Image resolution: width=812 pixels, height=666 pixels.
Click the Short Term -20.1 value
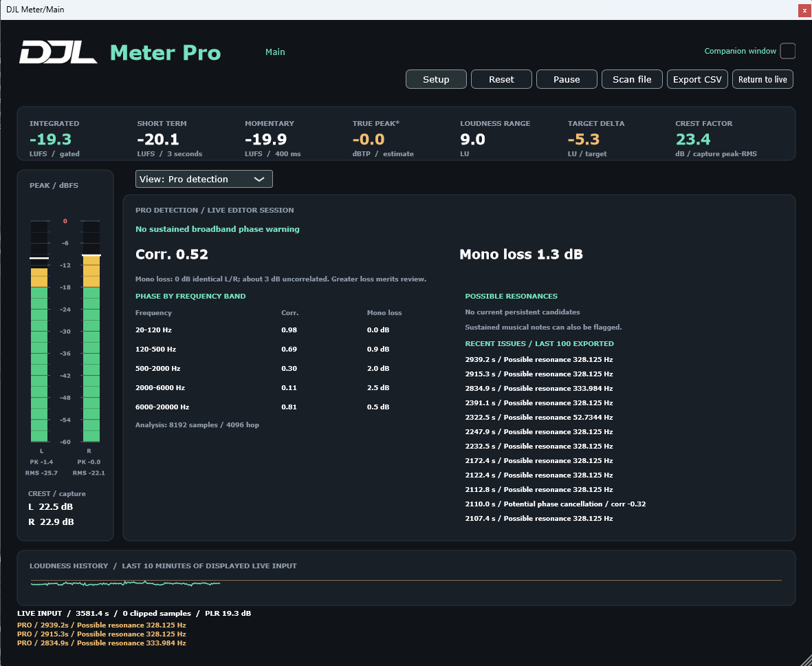[x=158, y=139]
